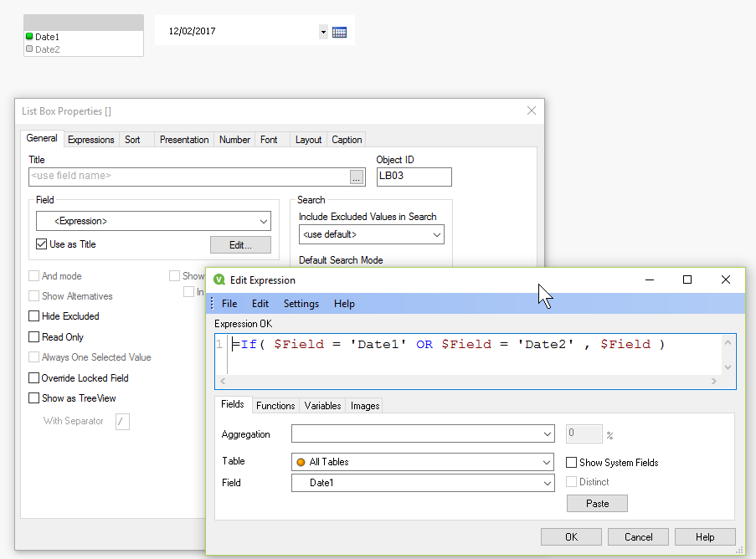The width and height of the screenshot is (756, 559).
Task: Maximize the Edit Expression window
Action: click(x=687, y=279)
